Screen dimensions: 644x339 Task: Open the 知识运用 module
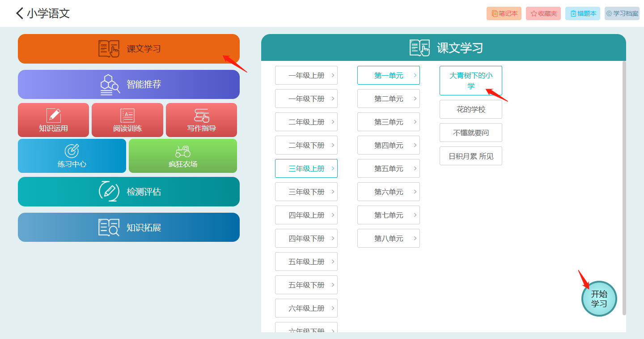coord(53,120)
